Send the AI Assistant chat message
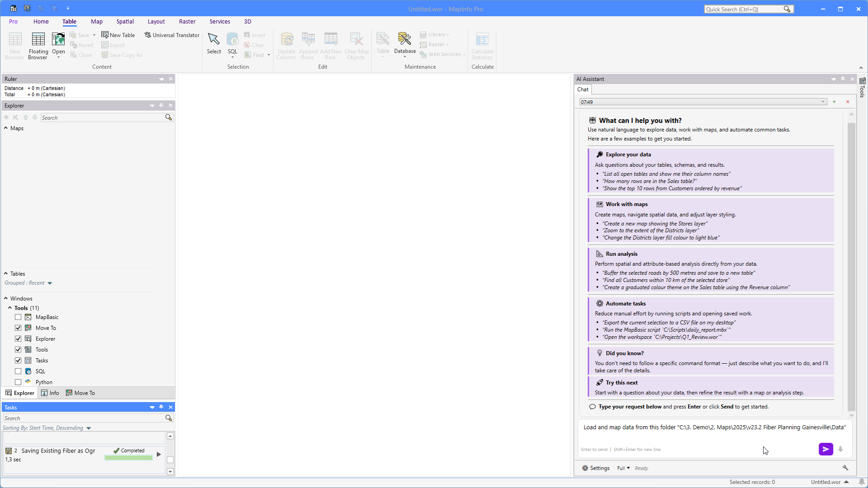The image size is (868, 488). coord(826,449)
